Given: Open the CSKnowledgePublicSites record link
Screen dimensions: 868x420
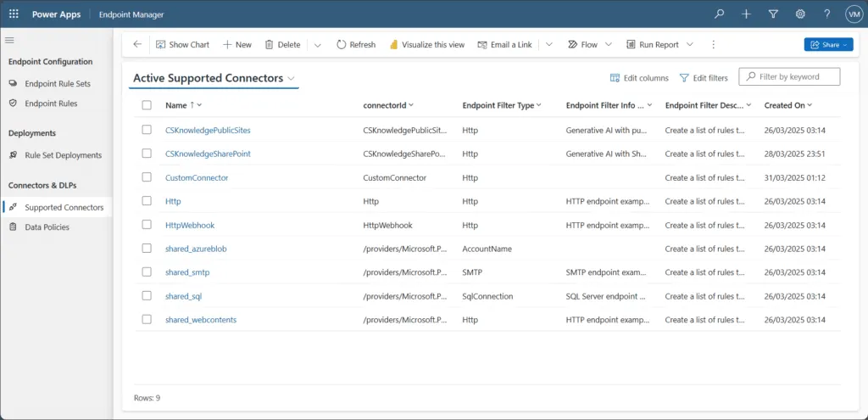Looking at the screenshot, I should (208, 130).
